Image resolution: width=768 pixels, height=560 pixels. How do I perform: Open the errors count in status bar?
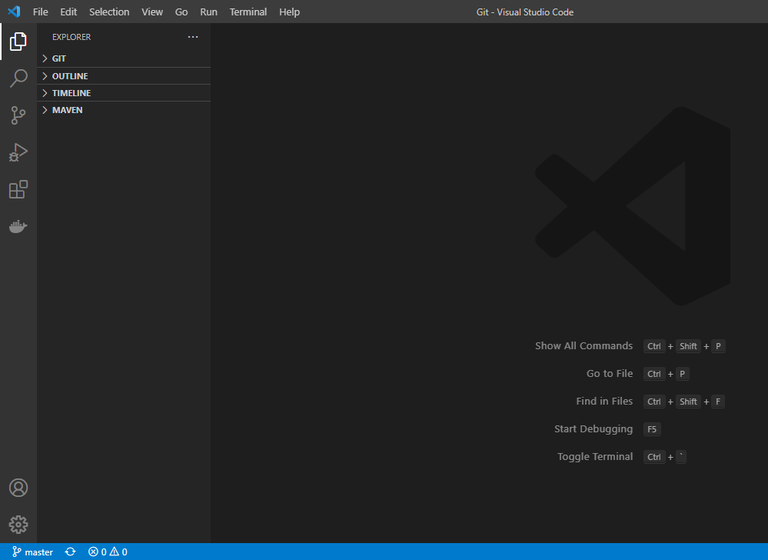97,552
